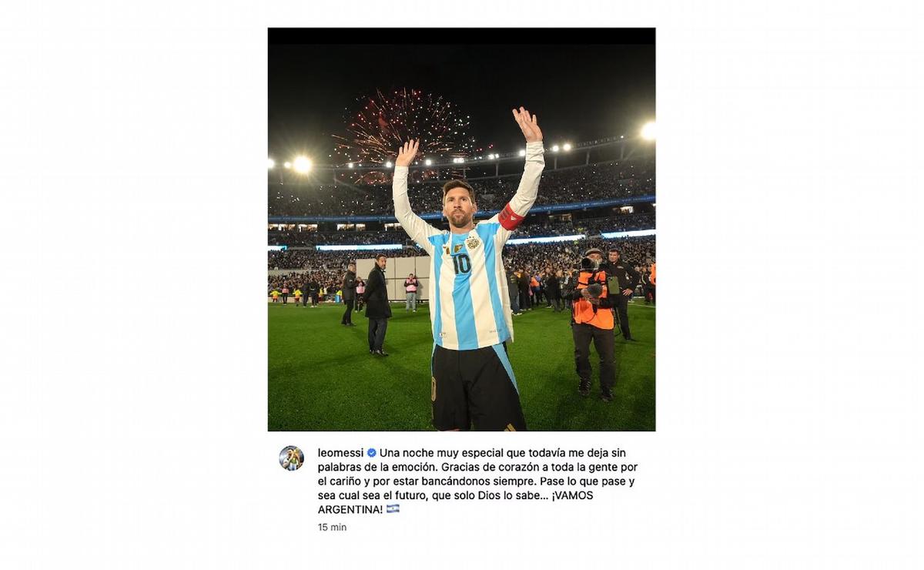Click the player's raised left hand

pos(527,124)
